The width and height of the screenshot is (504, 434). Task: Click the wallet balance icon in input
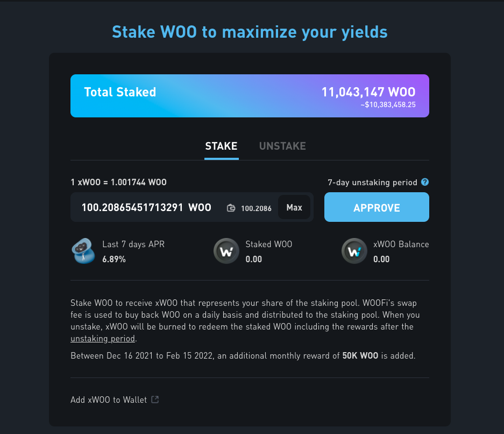click(x=231, y=208)
